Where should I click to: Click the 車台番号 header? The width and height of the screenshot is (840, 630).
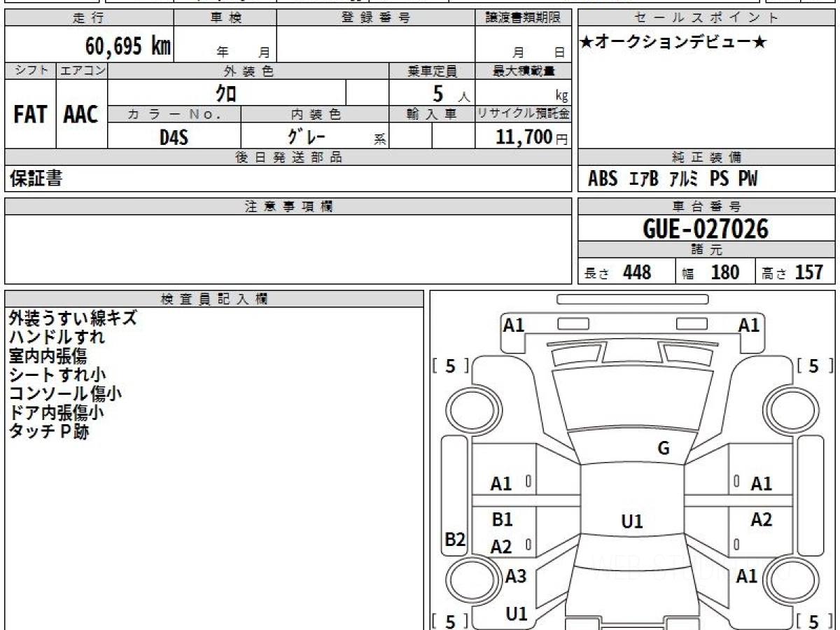point(707,206)
